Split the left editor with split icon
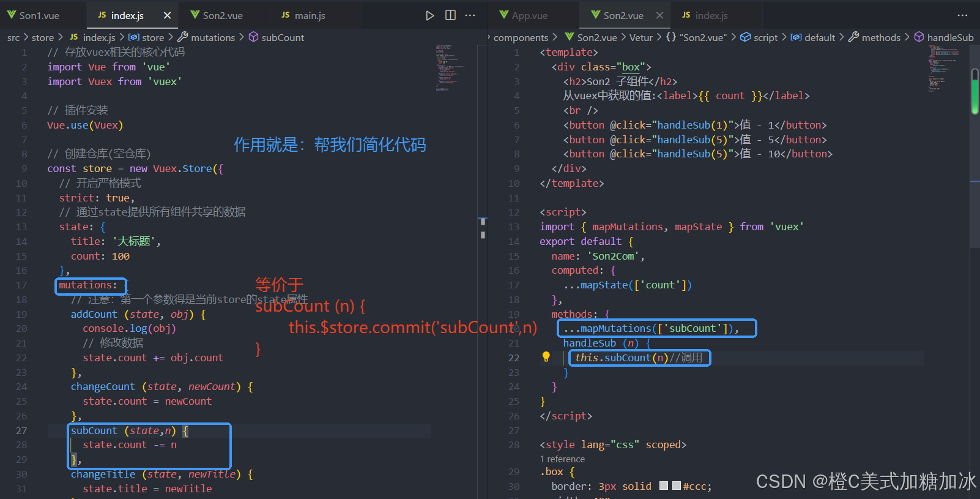 (x=450, y=15)
